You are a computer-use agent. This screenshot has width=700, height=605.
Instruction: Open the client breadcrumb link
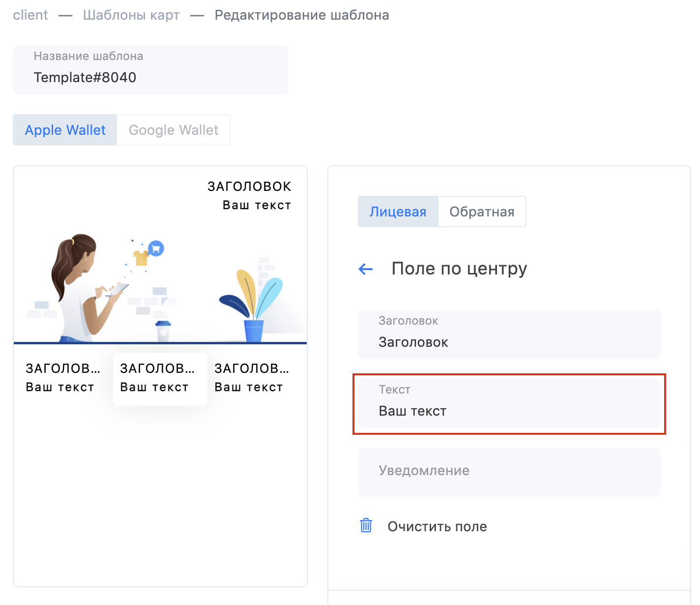pos(30,15)
